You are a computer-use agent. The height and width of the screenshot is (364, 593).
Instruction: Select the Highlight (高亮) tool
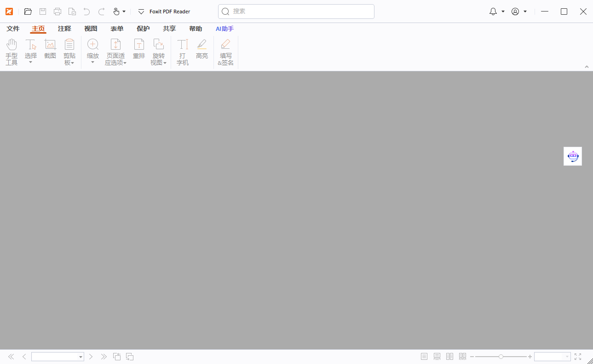coord(202,48)
